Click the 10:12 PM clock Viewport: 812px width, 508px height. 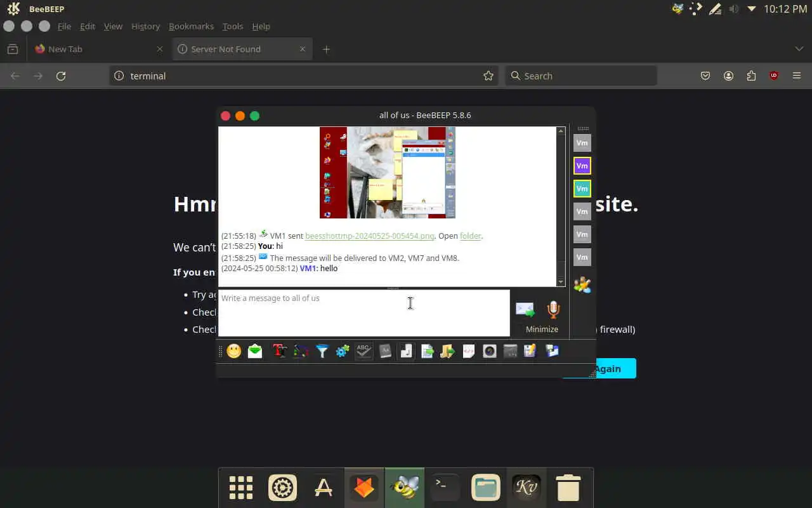(x=785, y=9)
